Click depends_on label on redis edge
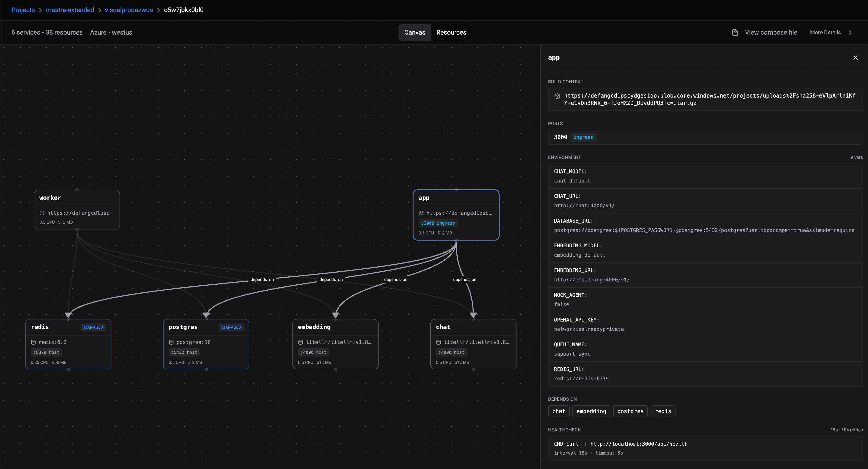Viewport: 868px width, 469px height. click(x=262, y=280)
